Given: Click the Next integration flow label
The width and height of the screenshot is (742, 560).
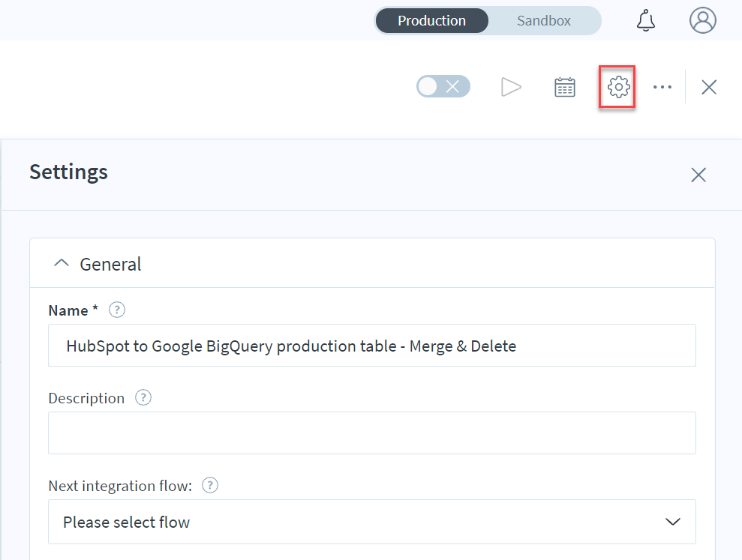Looking at the screenshot, I should coord(120,486).
